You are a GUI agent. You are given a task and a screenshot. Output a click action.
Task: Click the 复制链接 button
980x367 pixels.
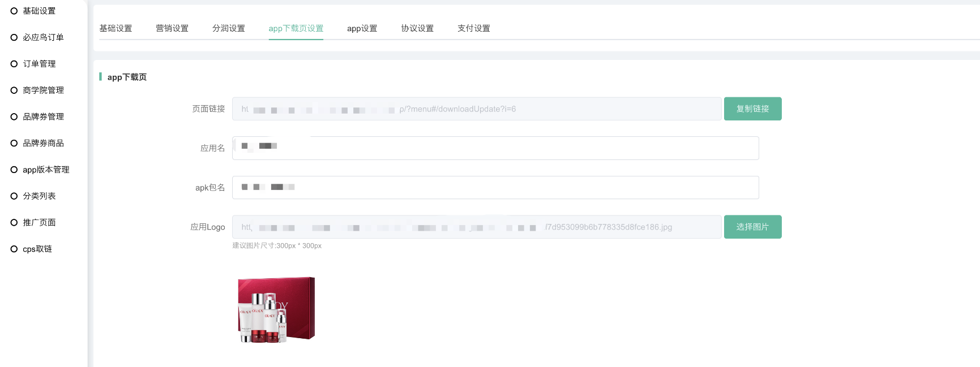[752, 109]
